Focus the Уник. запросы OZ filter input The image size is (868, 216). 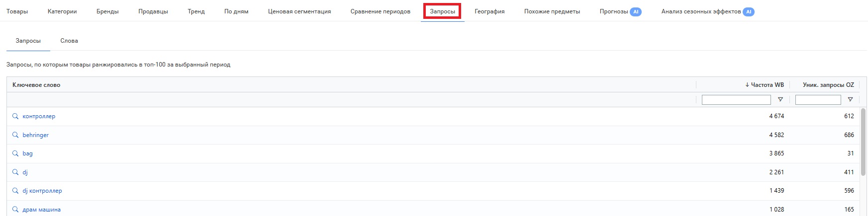pyautogui.click(x=818, y=100)
